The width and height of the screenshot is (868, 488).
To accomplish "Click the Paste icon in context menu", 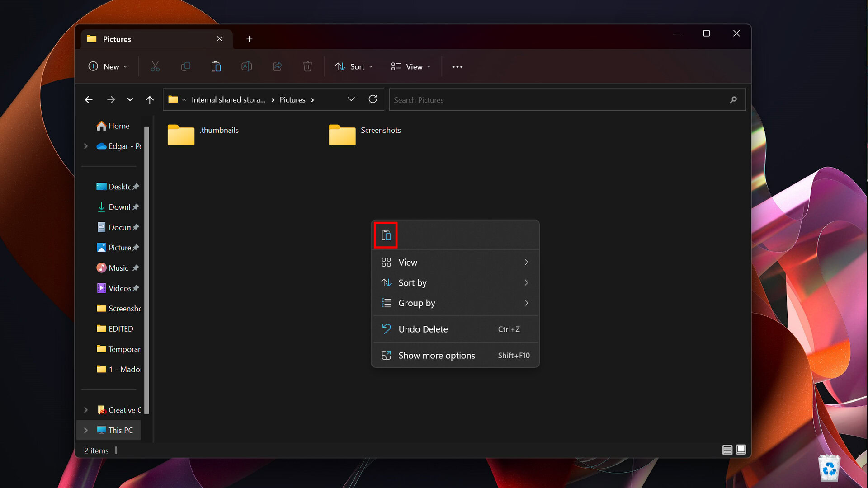I will pyautogui.click(x=386, y=235).
